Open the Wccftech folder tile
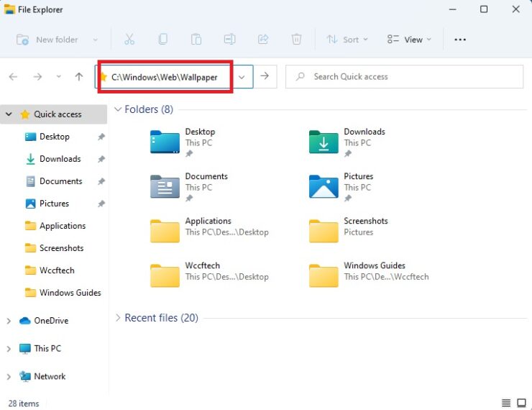This screenshot has width=532, height=410. coord(210,275)
